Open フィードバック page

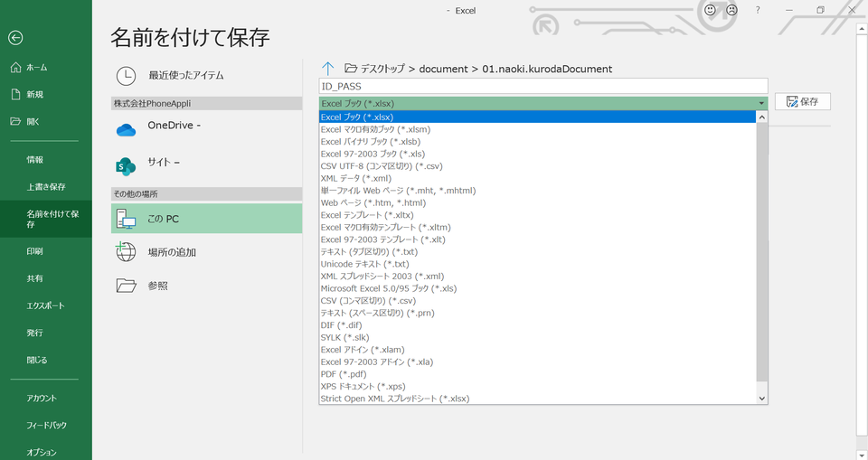coord(46,425)
